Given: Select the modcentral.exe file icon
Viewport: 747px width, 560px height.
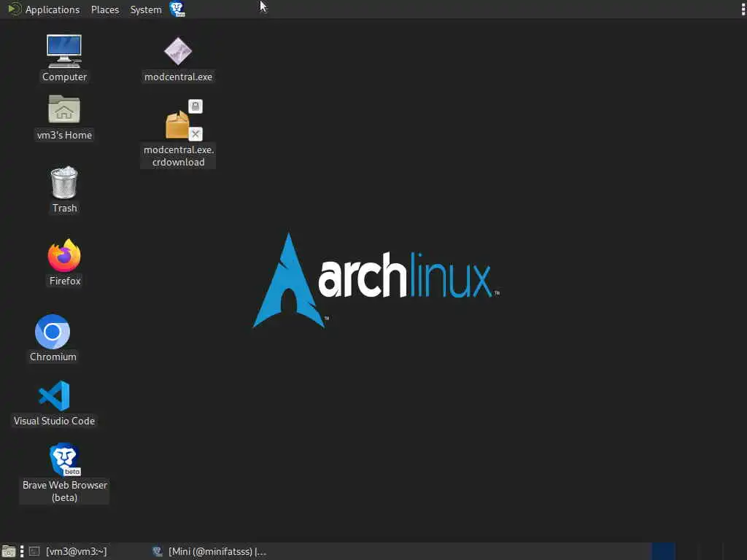Looking at the screenshot, I should [x=178, y=51].
